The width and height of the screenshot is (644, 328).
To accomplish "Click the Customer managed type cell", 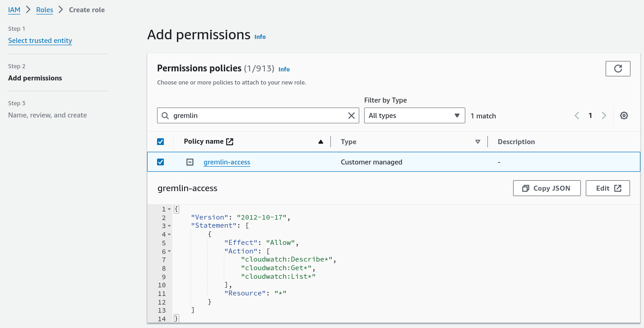I will (x=371, y=162).
